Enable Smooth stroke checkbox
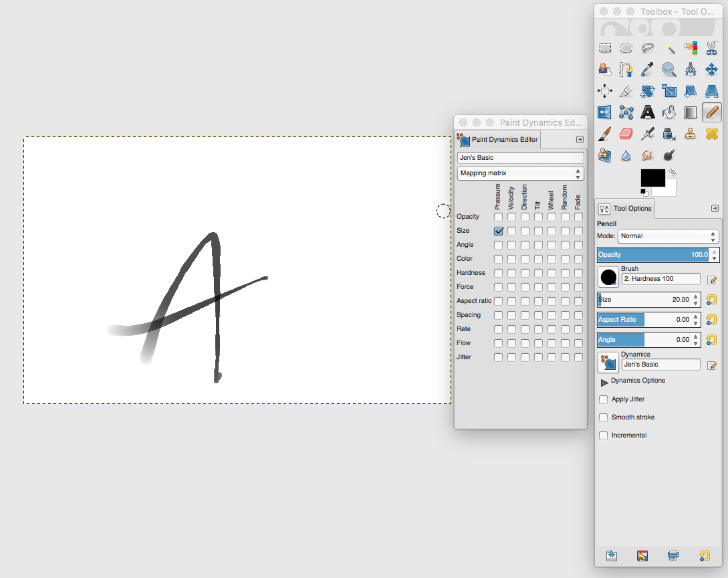This screenshot has width=728, height=578. pyautogui.click(x=604, y=417)
